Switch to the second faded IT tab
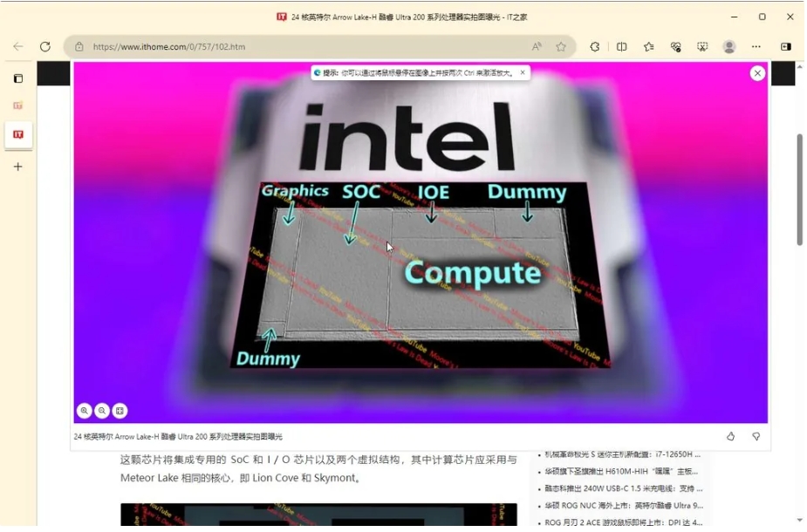Viewport: 807px width, 532px height. [x=18, y=106]
